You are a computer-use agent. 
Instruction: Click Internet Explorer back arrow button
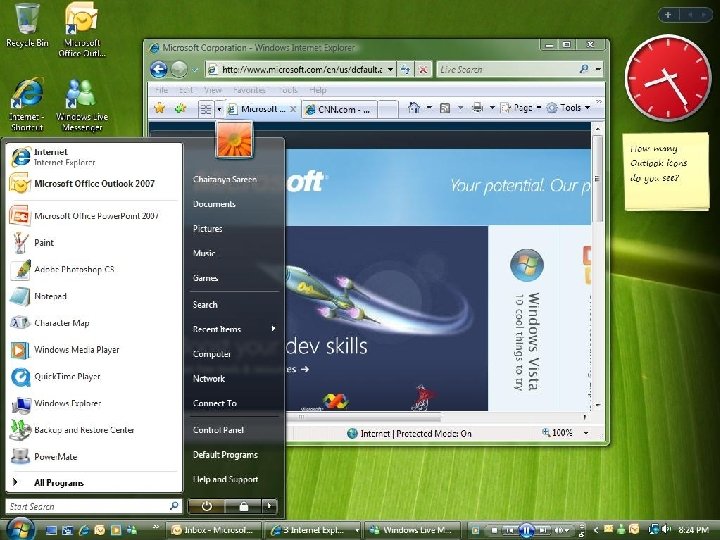pos(159,70)
